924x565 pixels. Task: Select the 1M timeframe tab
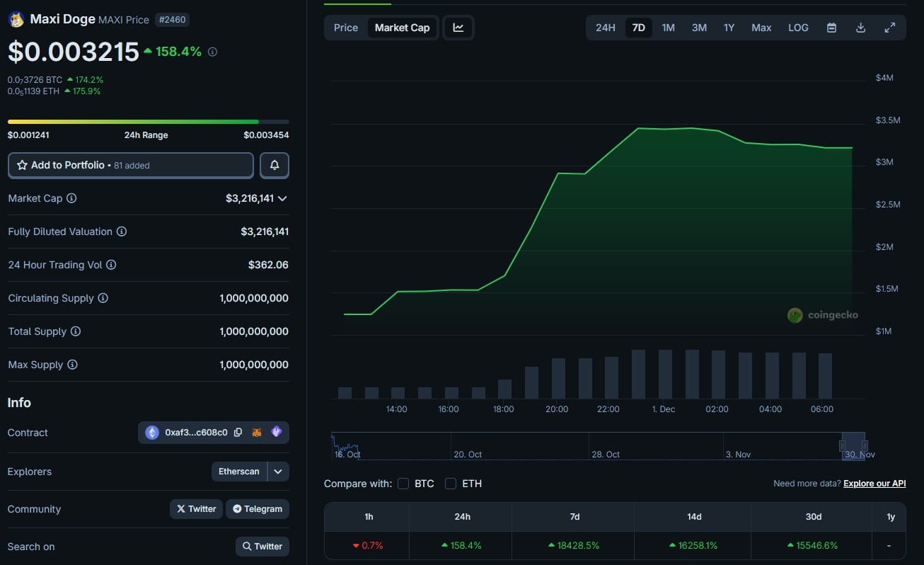click(x=668, y=27)
